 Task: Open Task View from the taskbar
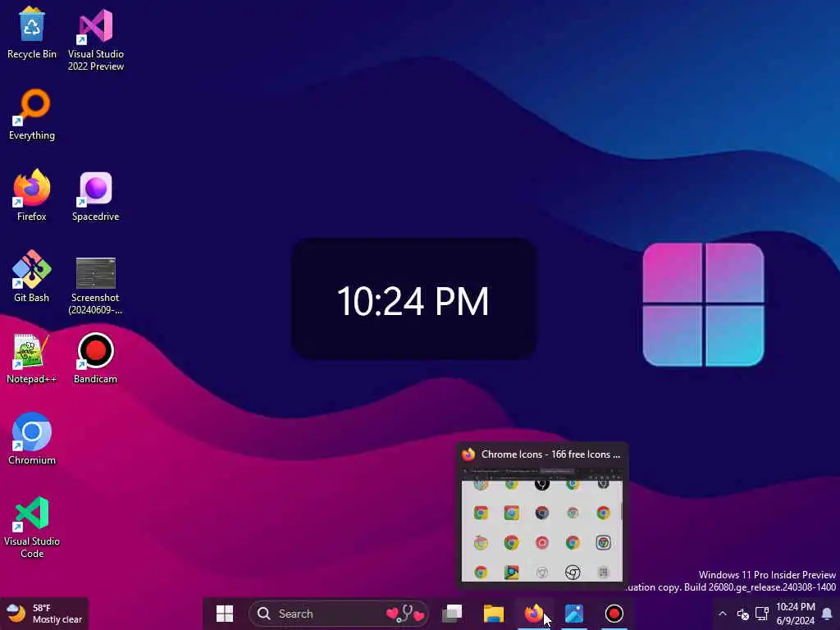[452, 614]
